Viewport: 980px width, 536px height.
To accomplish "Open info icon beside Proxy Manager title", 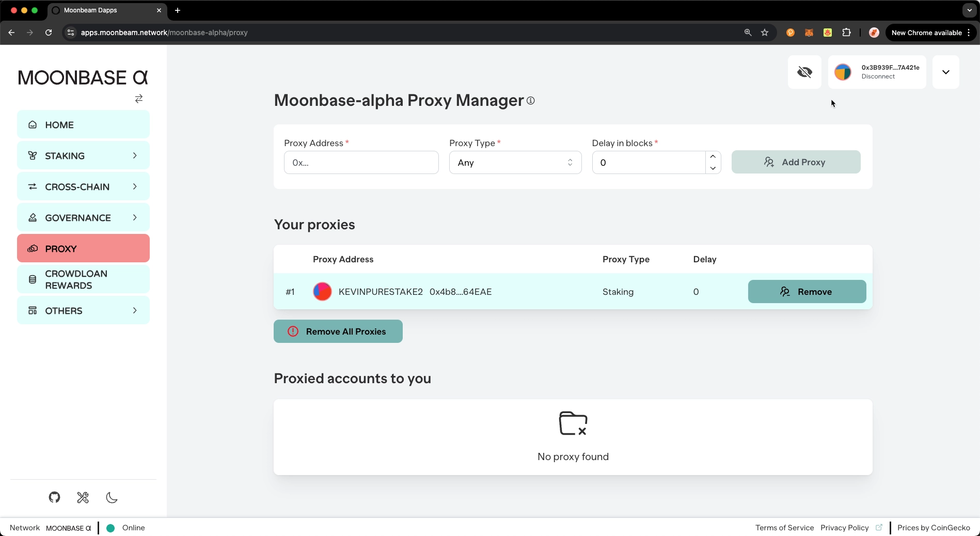I will 531,101.
